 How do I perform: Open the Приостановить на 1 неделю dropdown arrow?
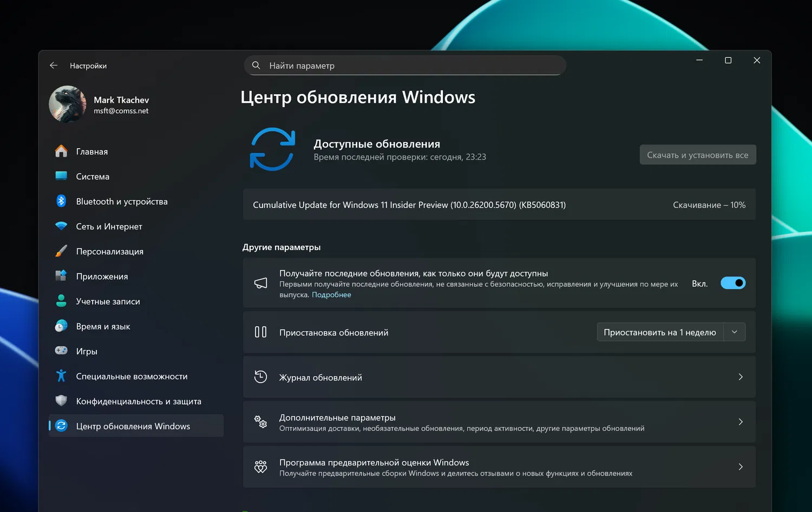coord(735,332)
